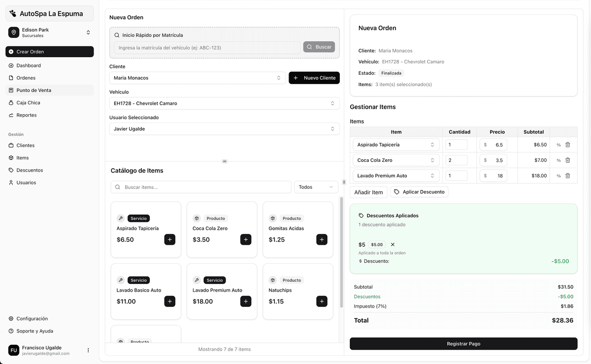Open the Todos catalog filter dropdown
This screenshot has height=364, width=591.
(x=316, y=187)
